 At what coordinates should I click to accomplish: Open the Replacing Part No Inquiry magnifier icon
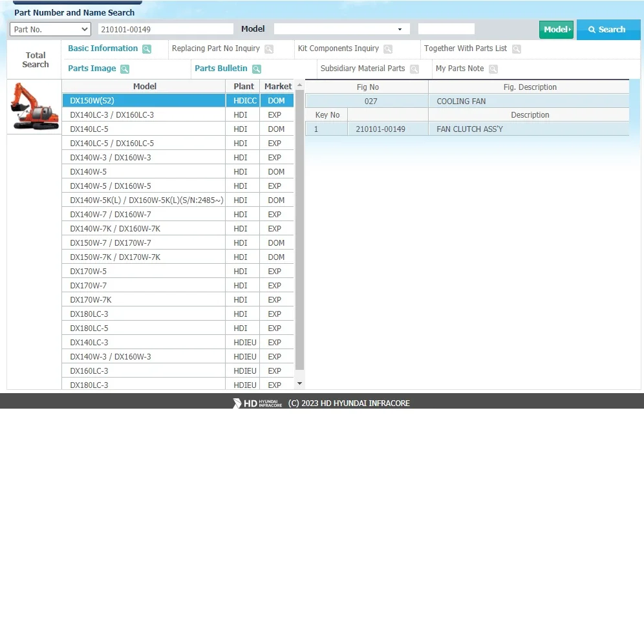[269, 49]
